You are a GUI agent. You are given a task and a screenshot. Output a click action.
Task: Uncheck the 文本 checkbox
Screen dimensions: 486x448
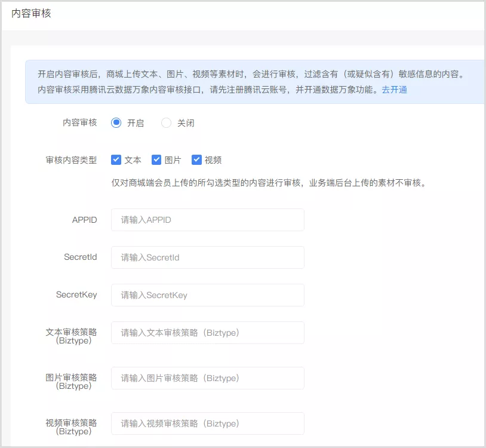click(x=116, y=160)
